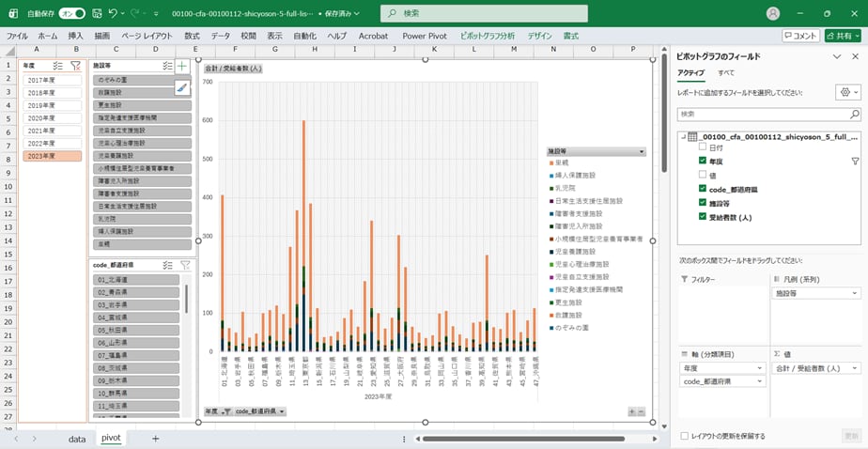Click the chart elements plus button
This screenshot has width=868, height=449.
(x=182, y=67)
